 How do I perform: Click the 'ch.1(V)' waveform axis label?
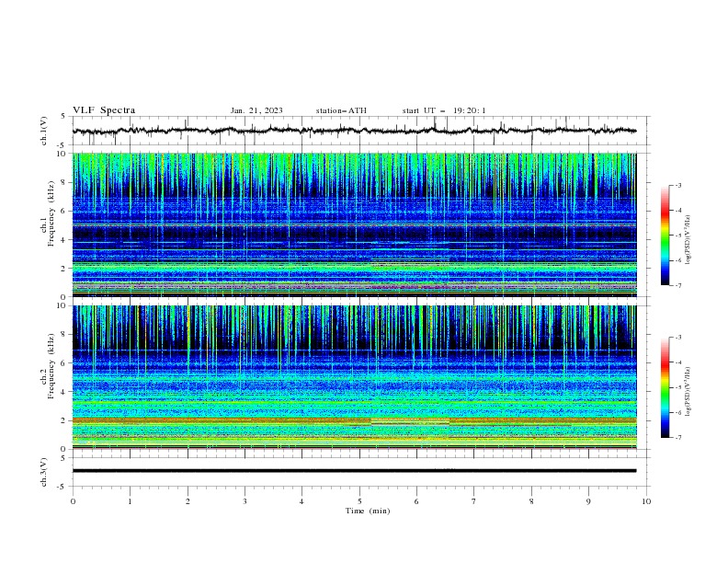click(44, 131)
